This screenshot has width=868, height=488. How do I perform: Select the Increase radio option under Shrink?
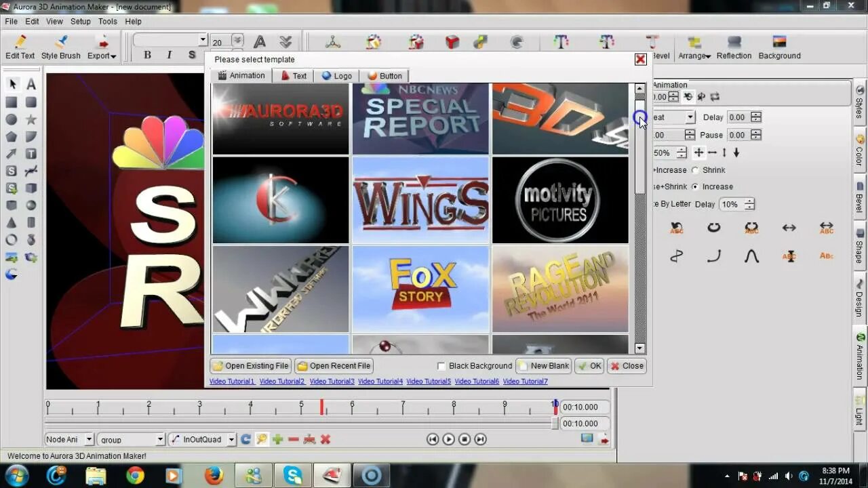695,186
